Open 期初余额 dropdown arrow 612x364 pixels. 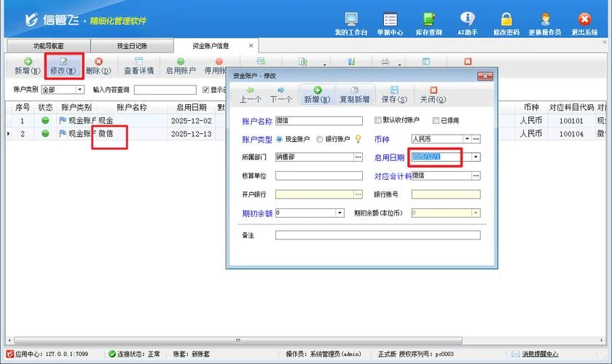coord(340,213)
